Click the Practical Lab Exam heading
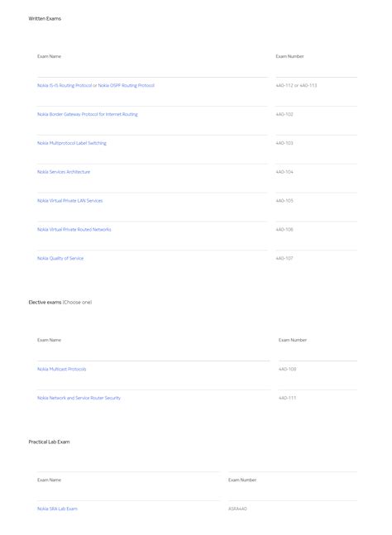 pyautogui.click(x=49, y=442)
